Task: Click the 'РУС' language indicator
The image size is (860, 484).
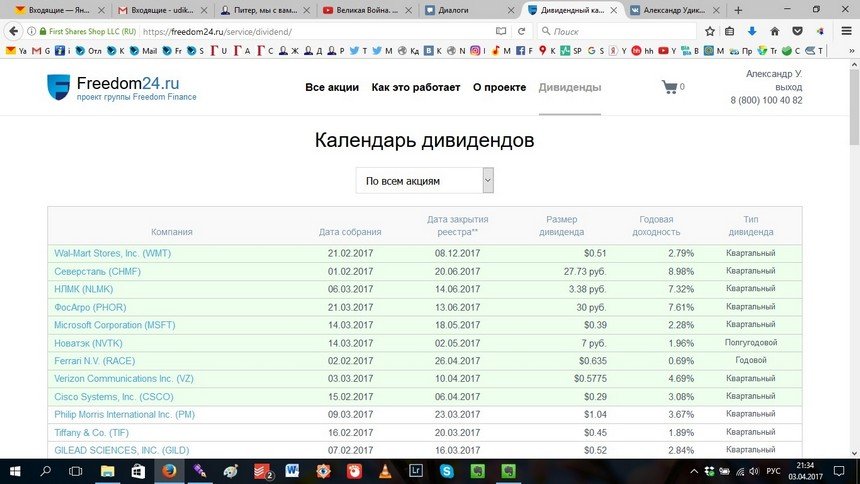Action: tap(773, 471)
